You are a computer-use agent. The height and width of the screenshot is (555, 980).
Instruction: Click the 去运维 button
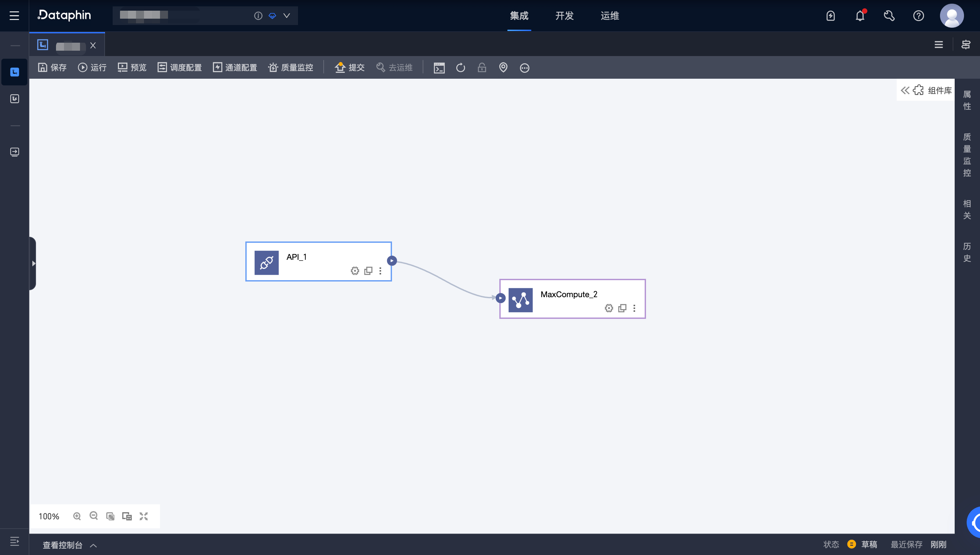(x=395, y=67)
